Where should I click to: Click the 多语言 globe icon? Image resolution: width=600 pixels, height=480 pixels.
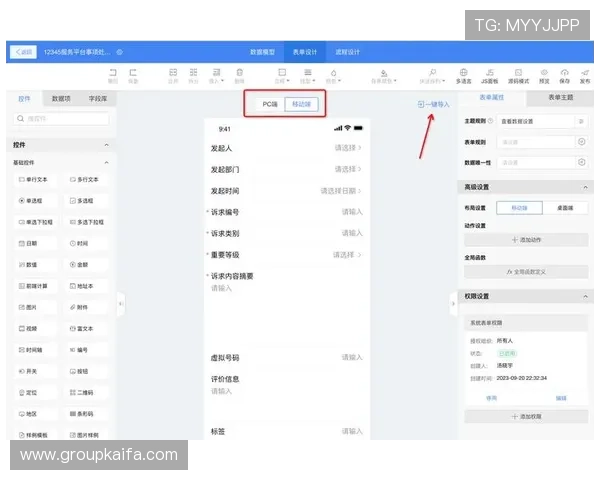(x=463, y=72)
